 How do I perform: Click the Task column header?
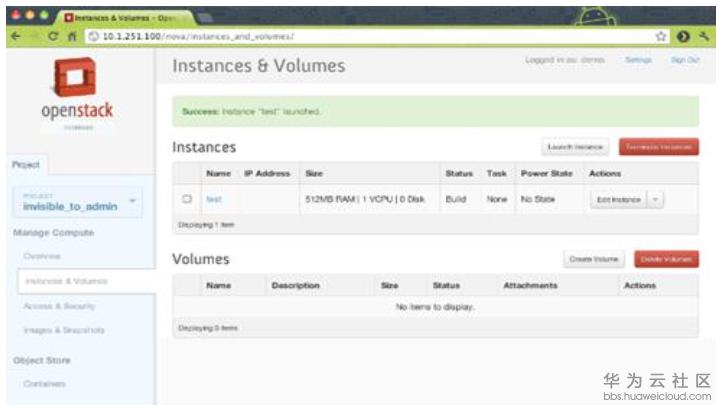497,173
